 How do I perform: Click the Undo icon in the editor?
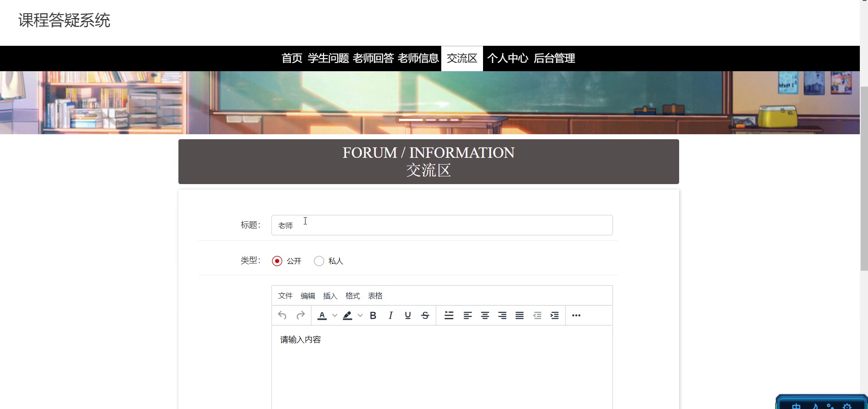pos(283,315)
